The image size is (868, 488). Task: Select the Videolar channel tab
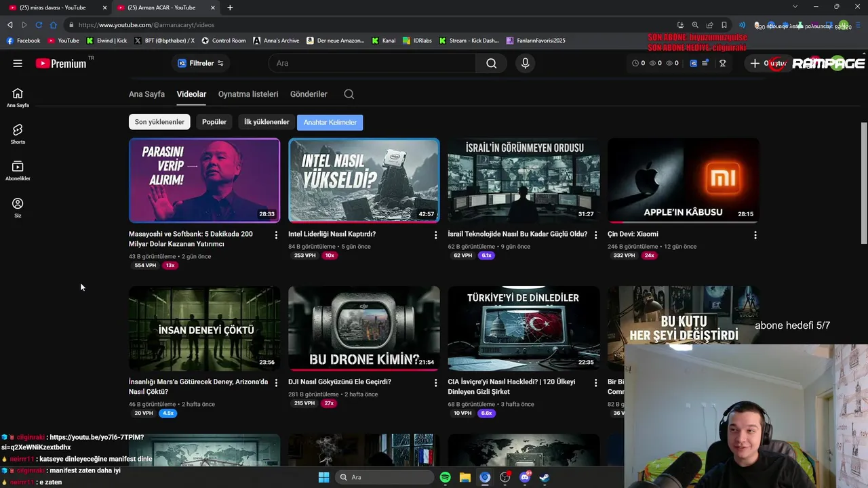coord(191,94)
